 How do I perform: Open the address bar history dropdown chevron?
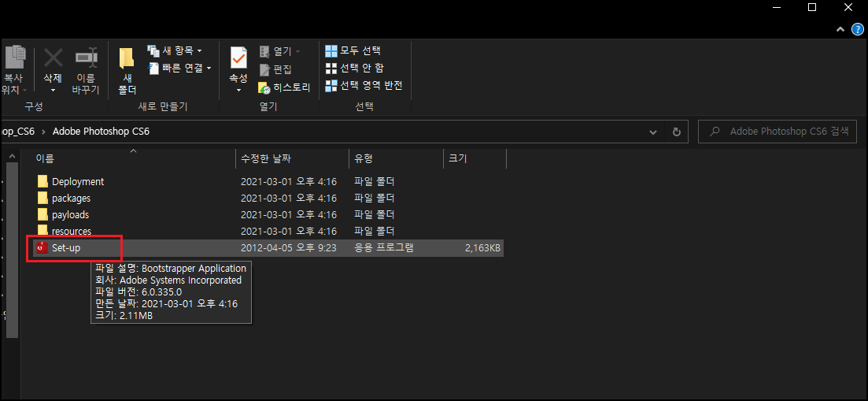point(653,132)
